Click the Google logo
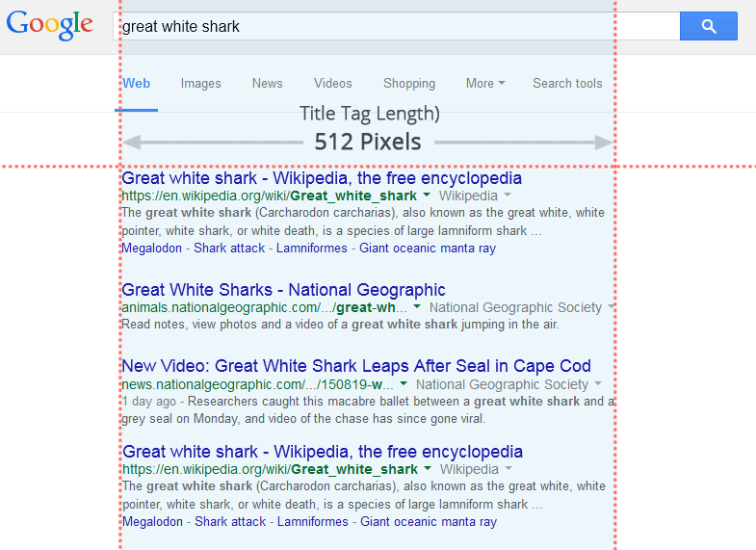The height and width of the screenshot is (550, 756). [50, 26]
